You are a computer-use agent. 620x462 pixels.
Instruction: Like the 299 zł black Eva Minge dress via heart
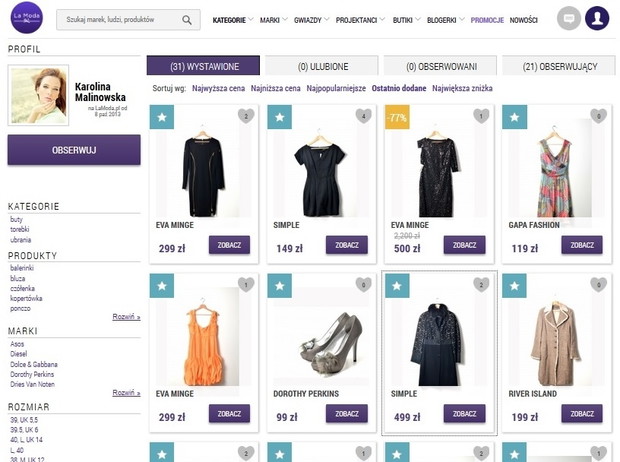pyautogui.click(x=246, y=116)
